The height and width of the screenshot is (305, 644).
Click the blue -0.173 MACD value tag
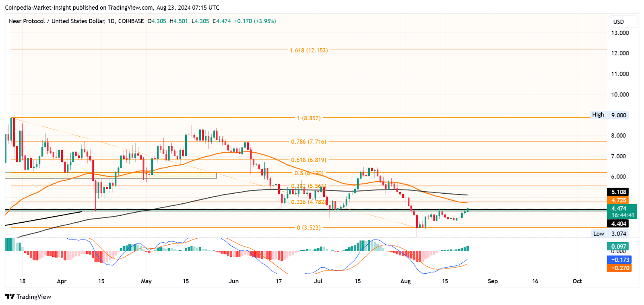point(619,260)
